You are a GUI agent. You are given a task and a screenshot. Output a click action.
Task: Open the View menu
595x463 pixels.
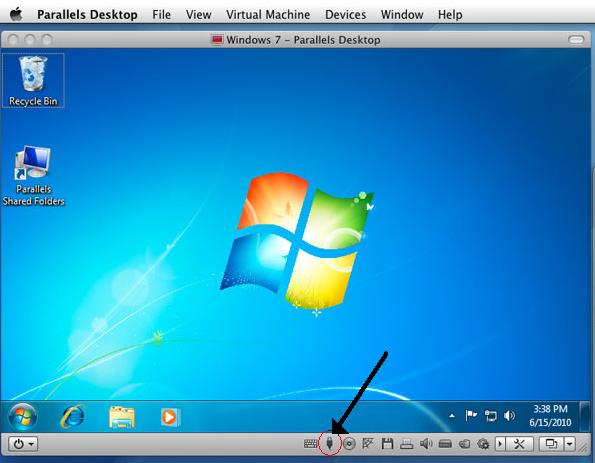coord(198,14)
